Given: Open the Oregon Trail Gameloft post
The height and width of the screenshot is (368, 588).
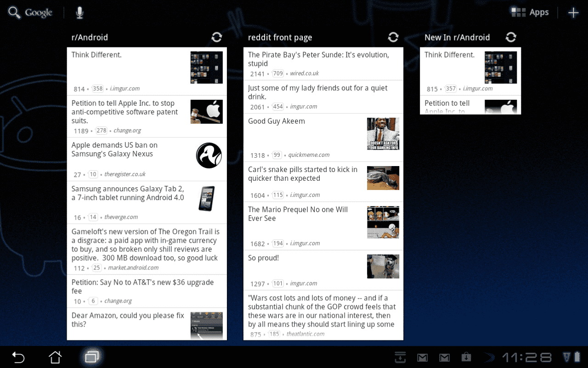Looking at the screenshot, I should [x=146, y=245].
